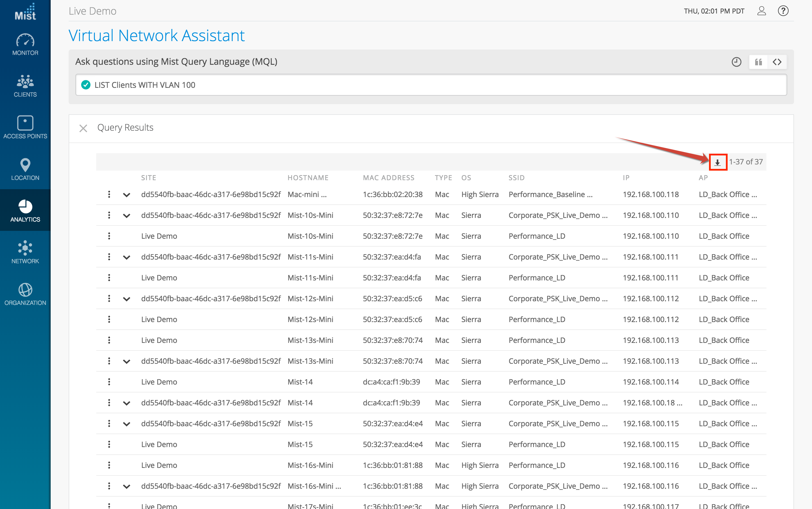This screenshot has width=812, height=509.
Task: Click the Mist logo
Action: (x=25, y=12)
